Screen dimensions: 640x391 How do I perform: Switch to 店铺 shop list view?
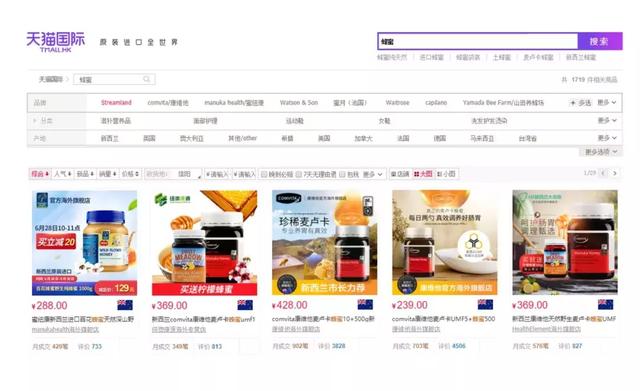pos(400,174)
